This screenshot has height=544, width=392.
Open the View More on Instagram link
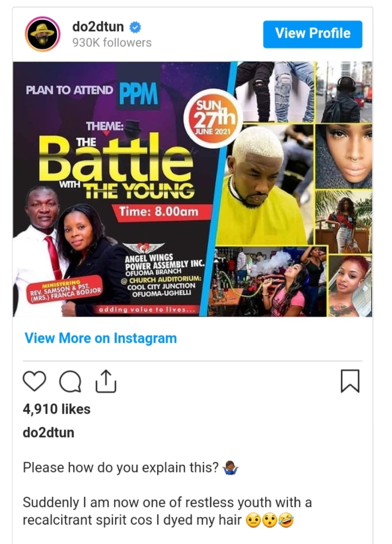coord(100,338)
